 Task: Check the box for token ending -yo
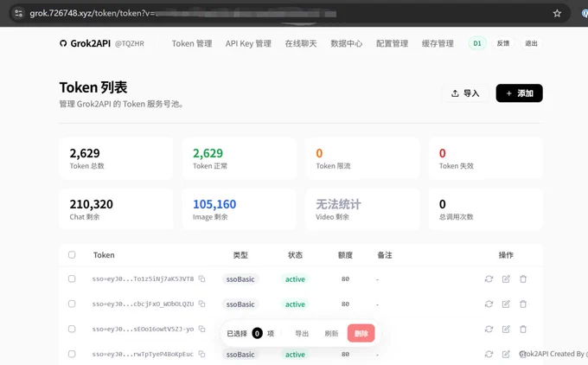[x=72, y=329]
